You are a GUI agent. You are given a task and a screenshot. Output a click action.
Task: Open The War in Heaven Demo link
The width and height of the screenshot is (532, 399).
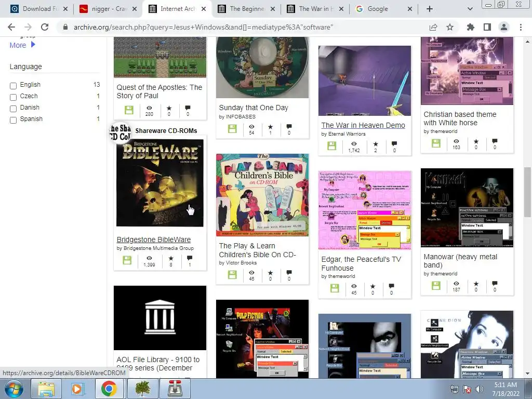[x=363, y=125]
